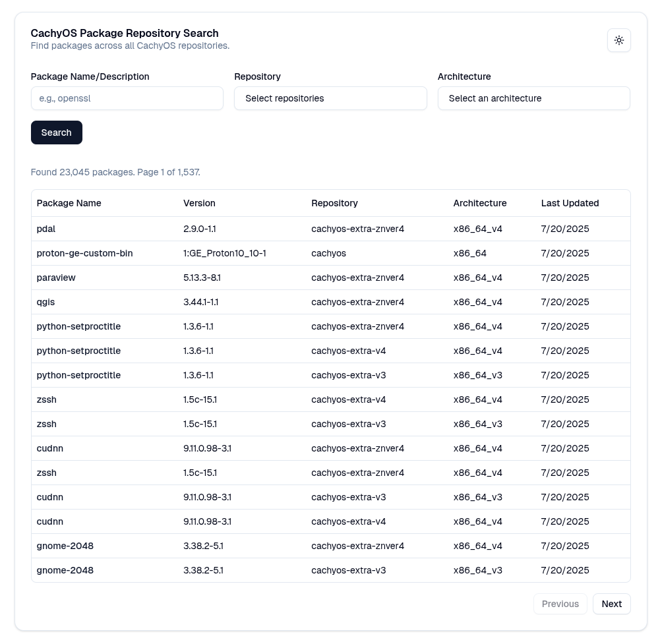Toggle the light/dark theme sun icon
This screenshot has width=660, height=644.
(x=618, y=40)
